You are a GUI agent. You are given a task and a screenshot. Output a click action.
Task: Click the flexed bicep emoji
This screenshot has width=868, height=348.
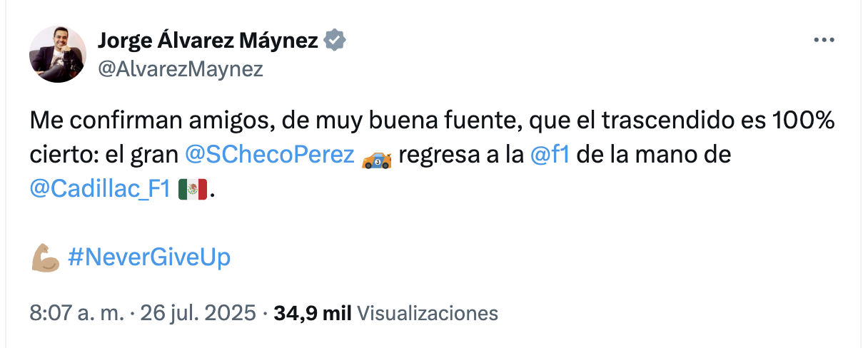tap(46, 257)
